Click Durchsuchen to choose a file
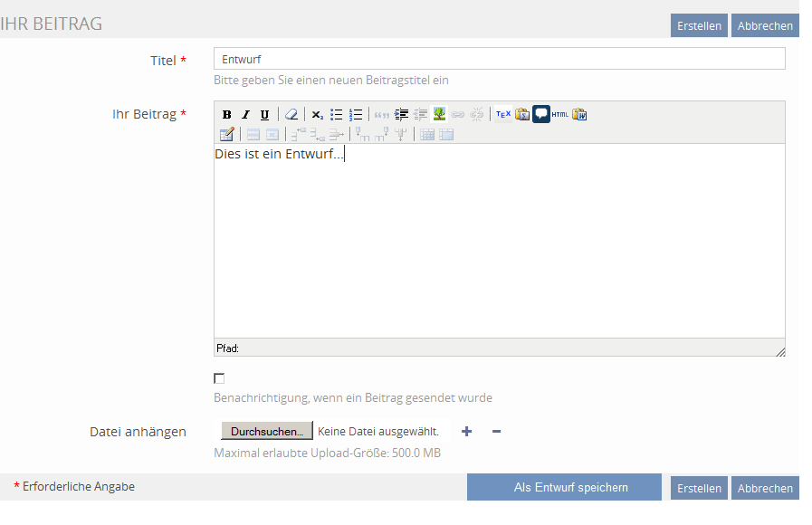The height and width of the screenshot is (525, 812). click(267, 432)
